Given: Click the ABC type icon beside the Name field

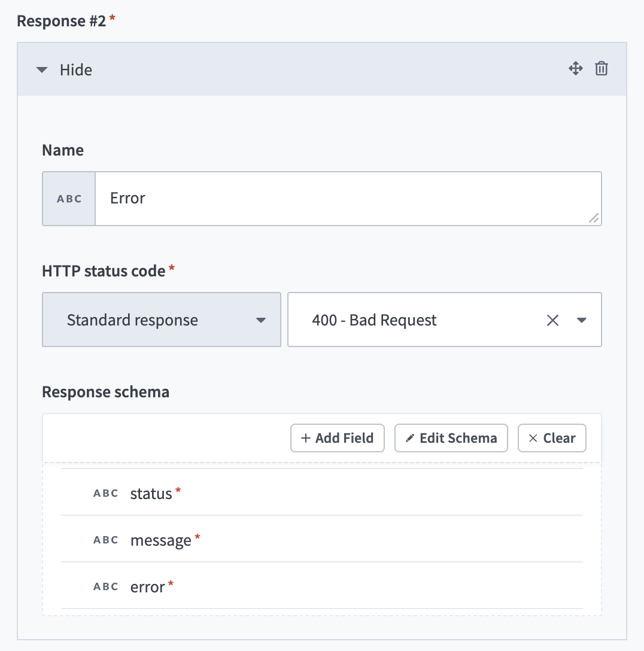Looking at the screenshot, I should pyautogui.click(x=68, y=198).
